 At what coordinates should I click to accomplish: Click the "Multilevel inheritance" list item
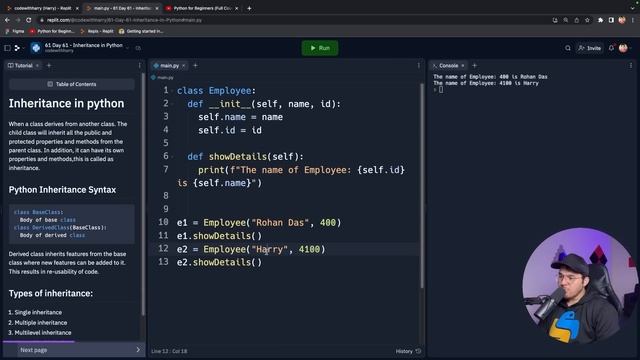[x=43, y=333]
